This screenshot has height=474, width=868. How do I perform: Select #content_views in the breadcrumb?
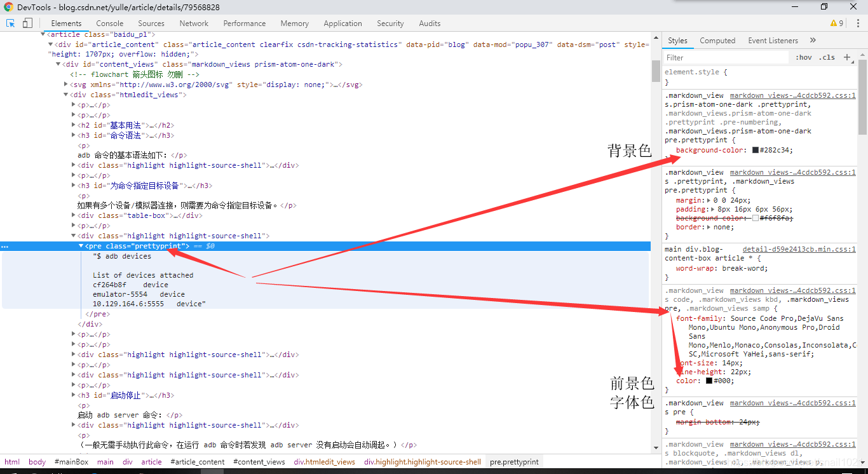coord(259,462)
